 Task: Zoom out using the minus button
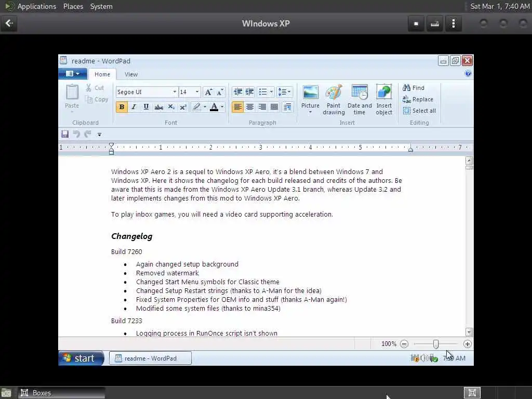(x=404, y=344)
